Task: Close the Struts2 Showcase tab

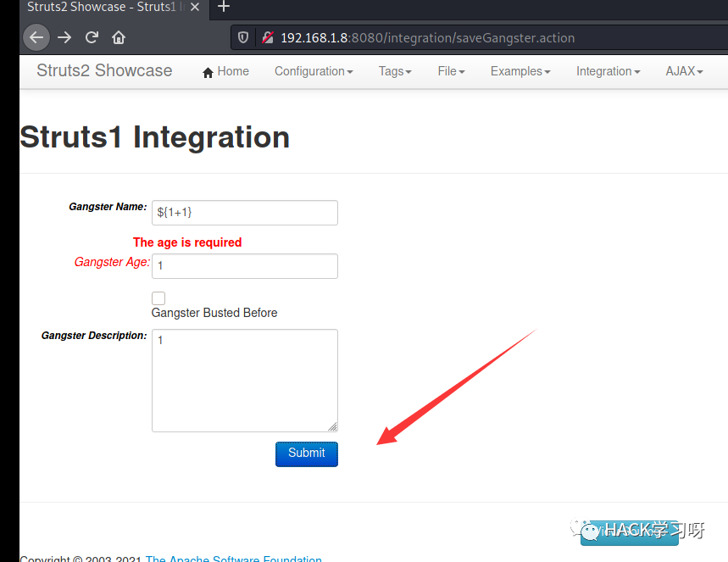Action: coord(195,7)
